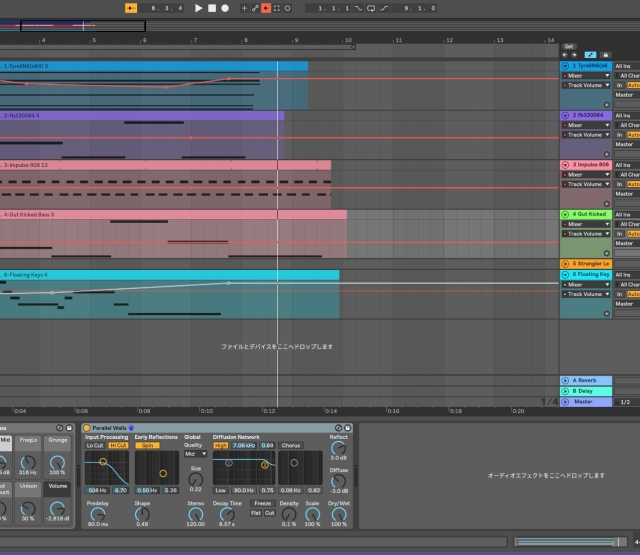Toggle the Hi Cut filter on reverb
Viewport: 640px width, 555px height.
[x=118, y=445]
